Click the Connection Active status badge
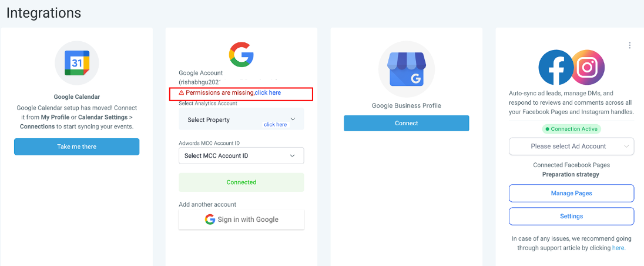This screenshot has width=644, height=266. pos(571,129)
